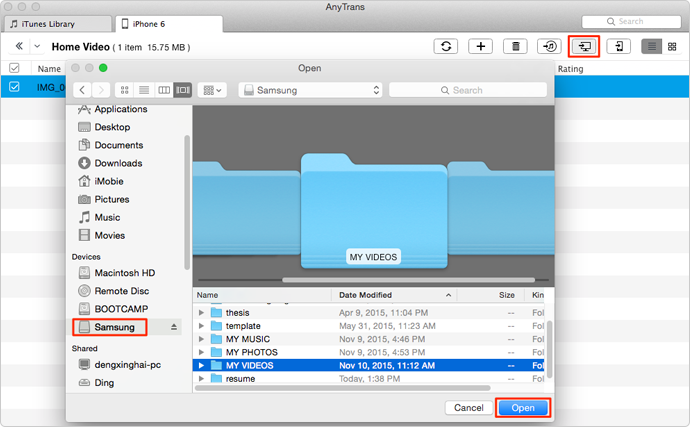This screenshot has height=427, width=690.
Task: Switch dialog to Cover Flow view
Action: tap(183, 90)
